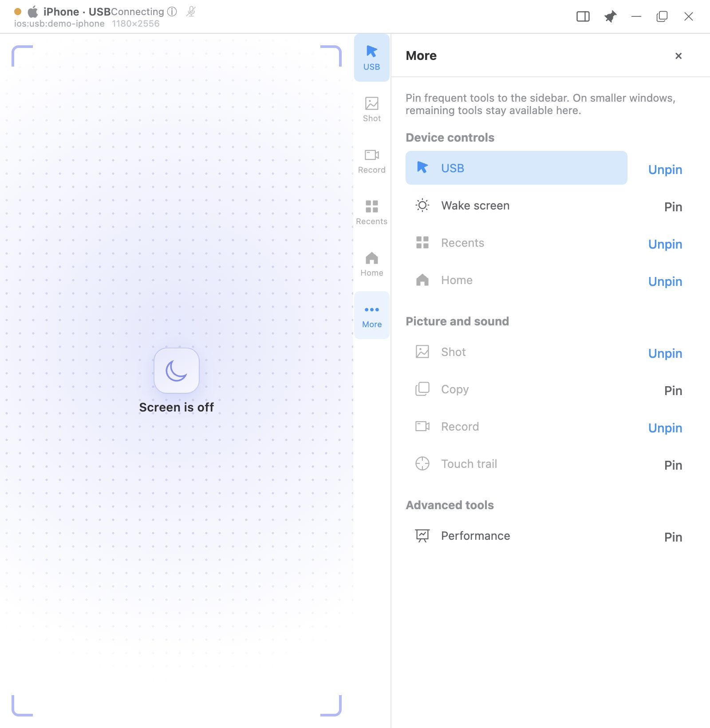Click the '1180×2556' resolution text
The height and width of the screenshot is (728, 710).
136,24
